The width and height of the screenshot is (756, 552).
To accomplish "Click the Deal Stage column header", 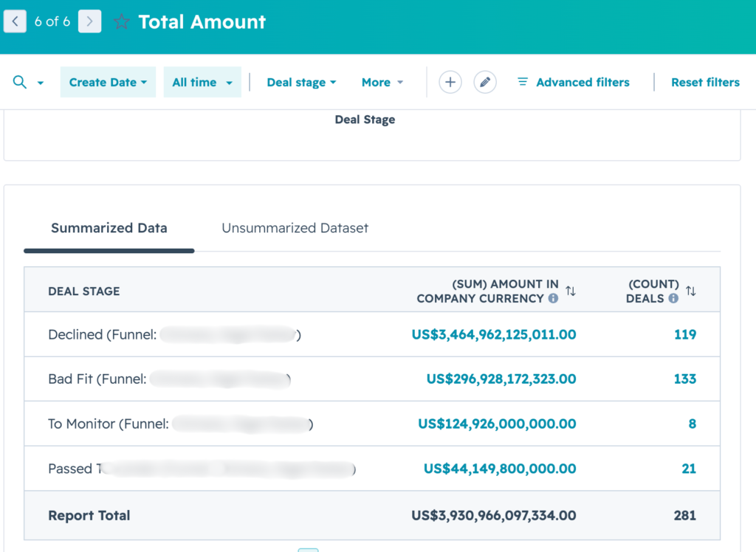I will click(x=84, y=291).
